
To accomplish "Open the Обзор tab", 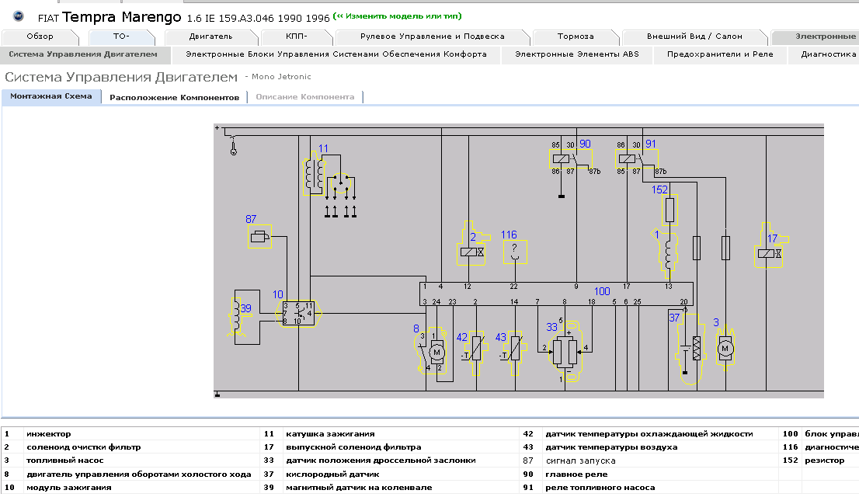I will coord(40,36).
